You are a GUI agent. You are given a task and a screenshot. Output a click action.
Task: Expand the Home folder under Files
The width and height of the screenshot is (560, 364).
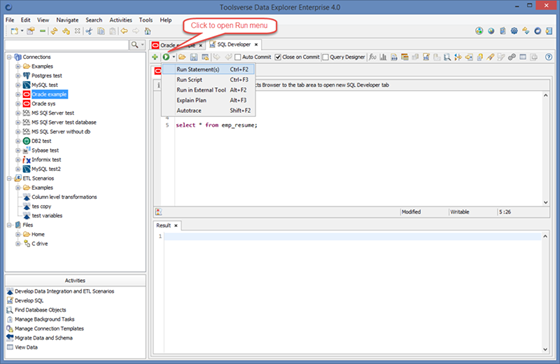coord(18,234)
